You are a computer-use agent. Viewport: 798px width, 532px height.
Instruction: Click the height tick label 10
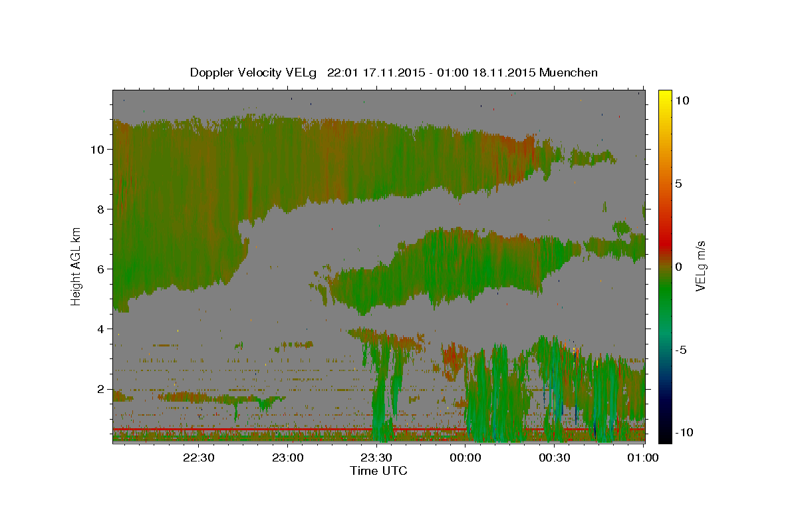point(96,149)
